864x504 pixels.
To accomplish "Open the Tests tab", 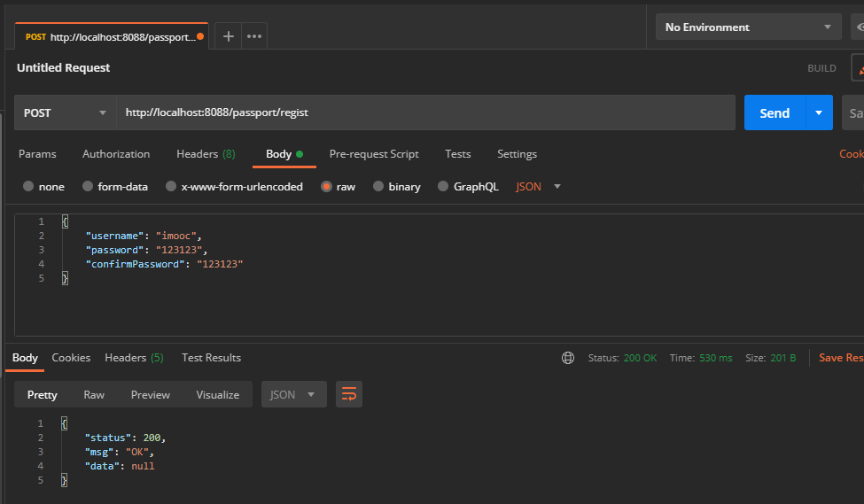I will click(458, 154).
